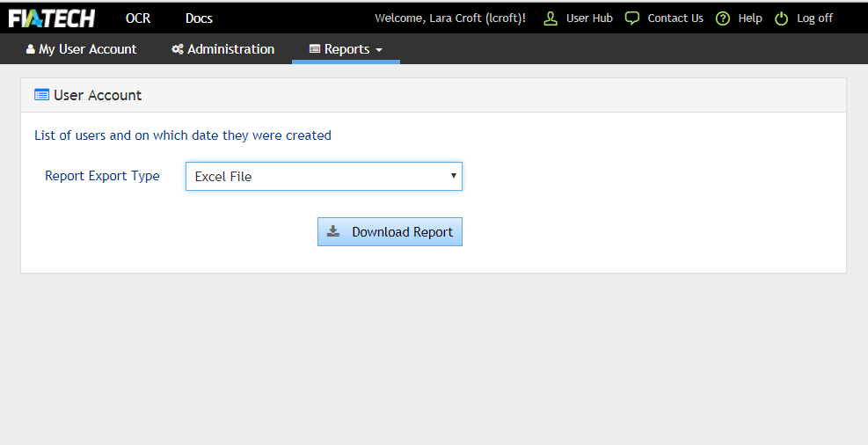Click the Fiatech logo
The width and height of the screenshot is (868, 445).
coord(52,18)
